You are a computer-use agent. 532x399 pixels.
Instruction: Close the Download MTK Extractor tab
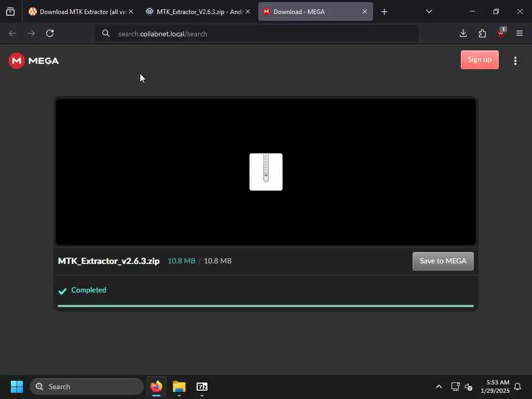(131, 12)
